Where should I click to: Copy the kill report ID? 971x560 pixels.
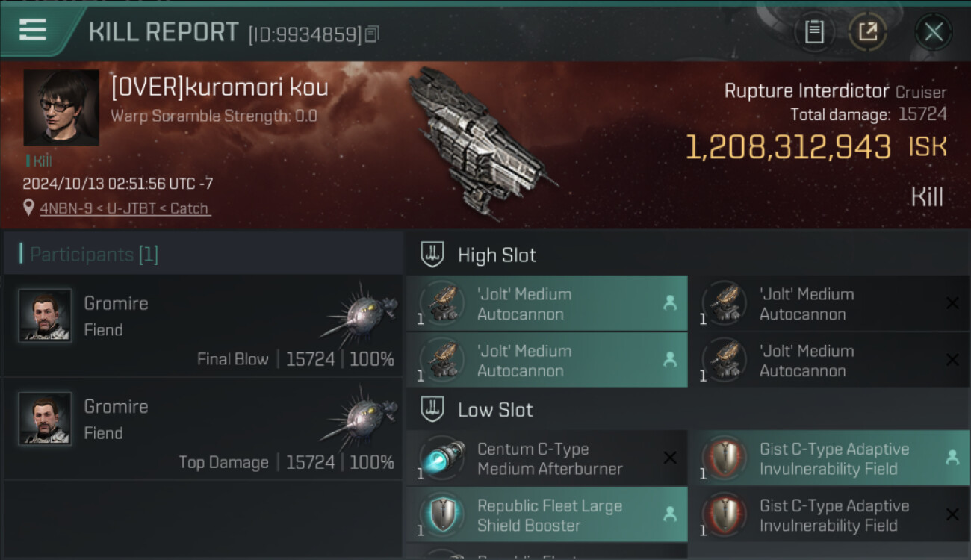(372, 34)
